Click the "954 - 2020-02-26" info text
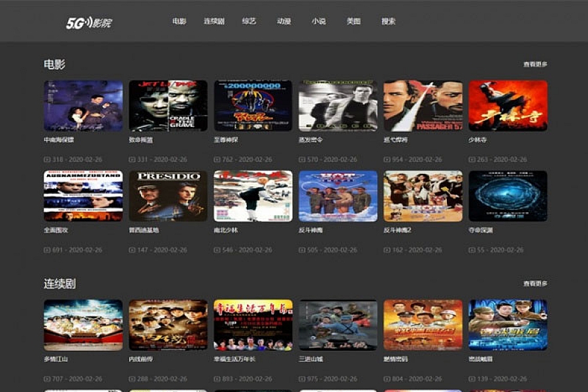 417,159
